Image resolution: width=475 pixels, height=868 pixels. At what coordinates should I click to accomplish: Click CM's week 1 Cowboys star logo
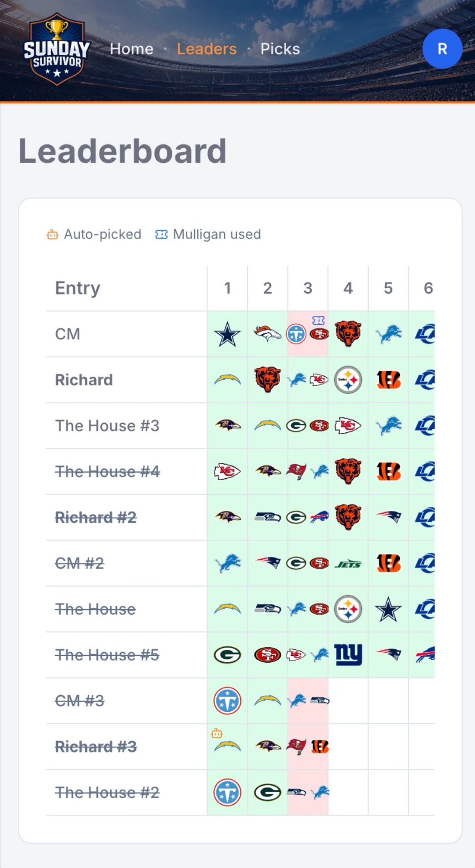(x=227, y=334)
